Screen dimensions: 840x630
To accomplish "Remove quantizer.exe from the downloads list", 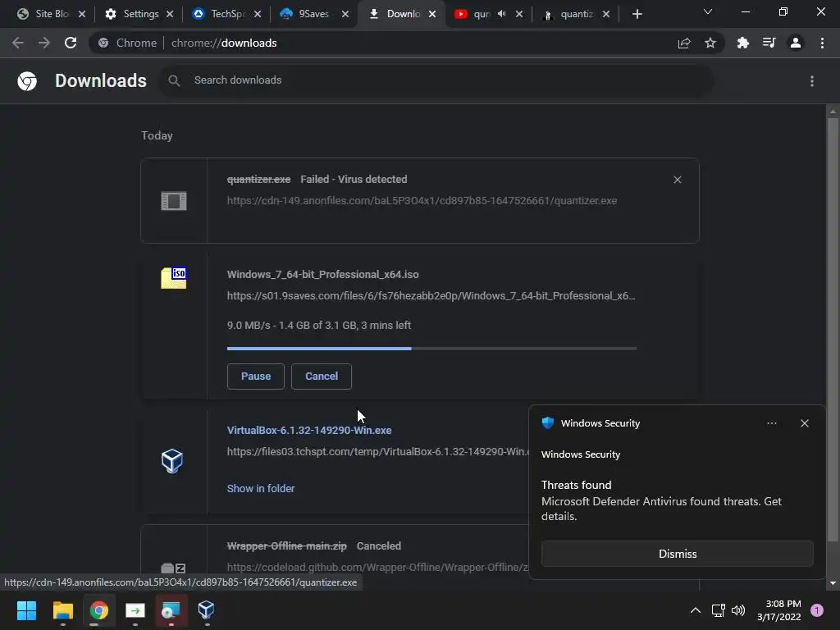I will click(x=678, y=180).
